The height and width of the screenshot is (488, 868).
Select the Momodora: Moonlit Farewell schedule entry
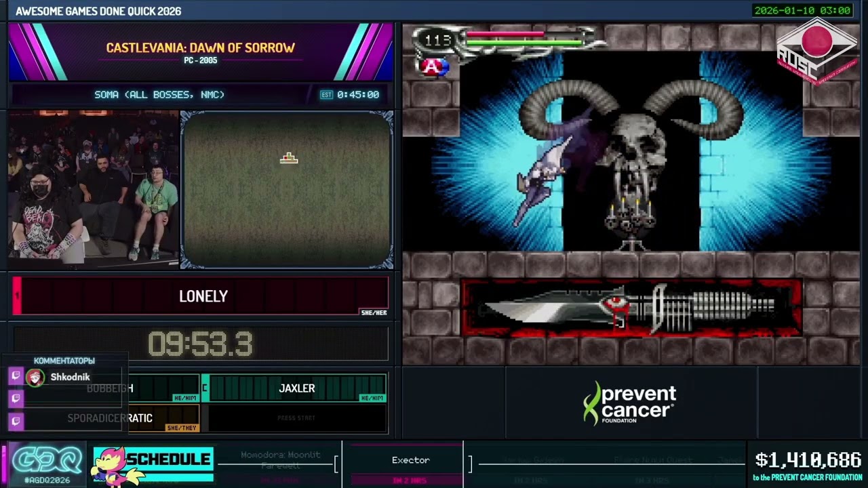[280, 460]
